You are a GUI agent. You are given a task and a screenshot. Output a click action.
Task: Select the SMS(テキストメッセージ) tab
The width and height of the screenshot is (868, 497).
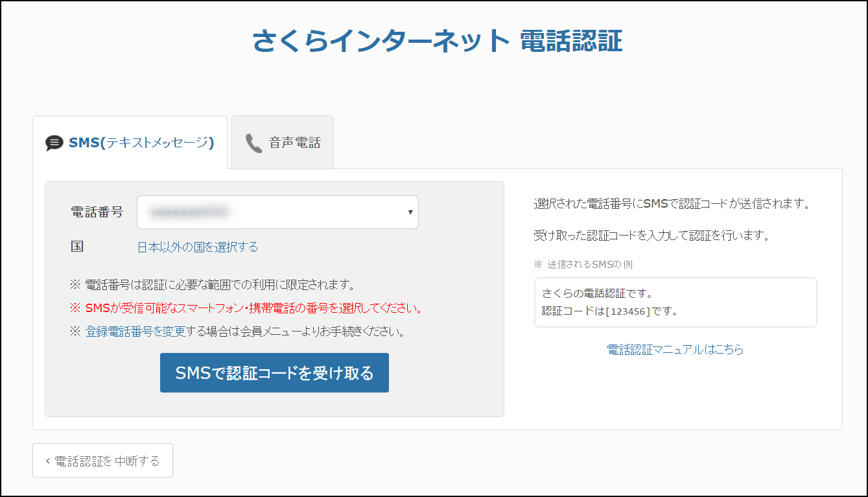pos(141,143)
